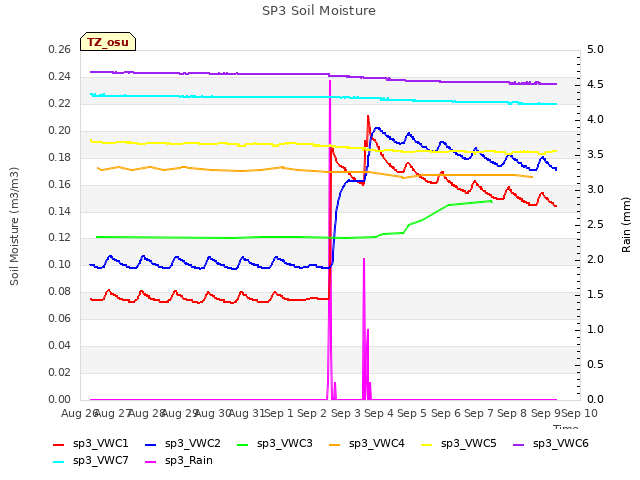Click the 0.20 left axis value

pos(60,131)
